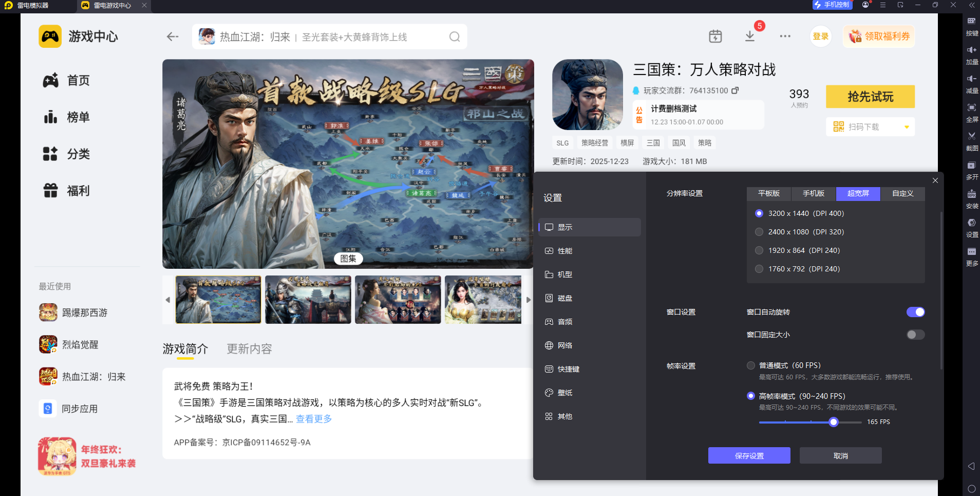The width and height of the screenshot is (980, 496).
Task: Select 普通模式 (60 FPS) radio button
Action: tap(751, 365)
